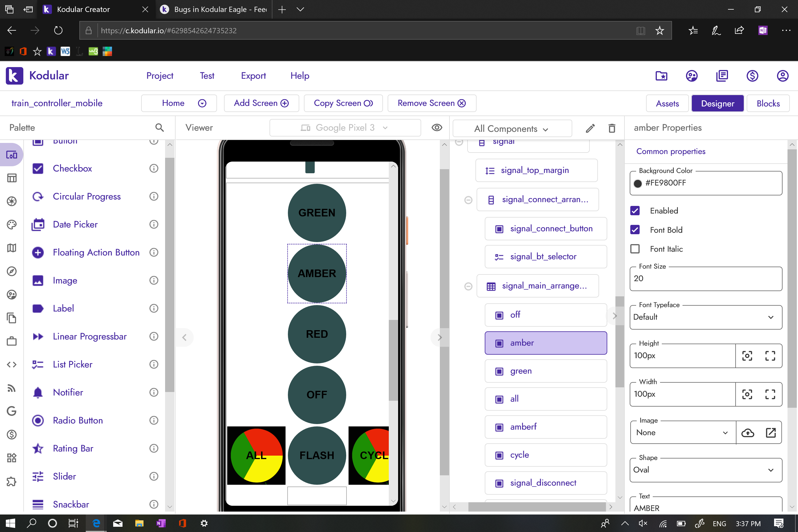Open docs library icon in header

[722, 76]
